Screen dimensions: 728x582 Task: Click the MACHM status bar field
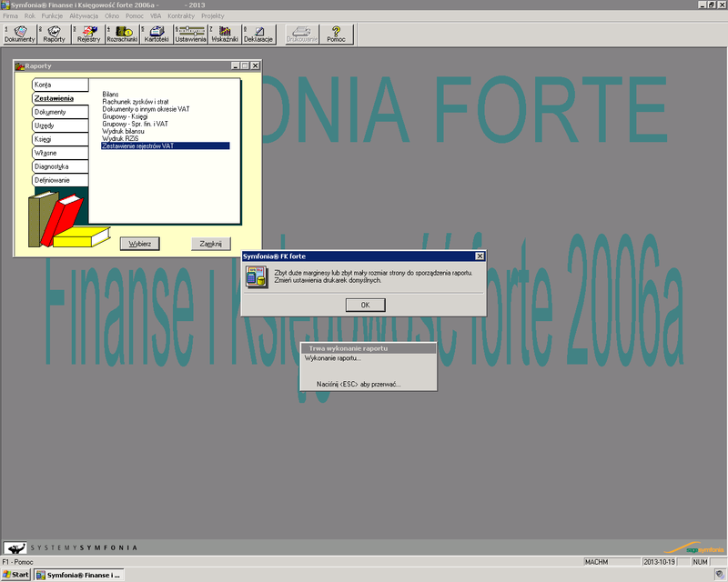click(x=612, y=562)
